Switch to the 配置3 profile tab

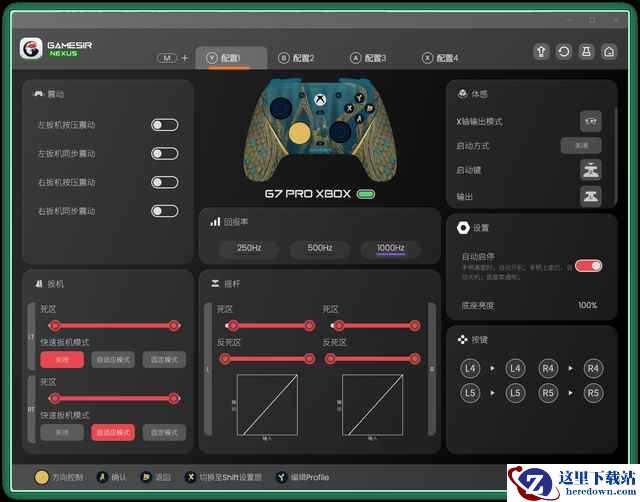(x=368, y=58)
